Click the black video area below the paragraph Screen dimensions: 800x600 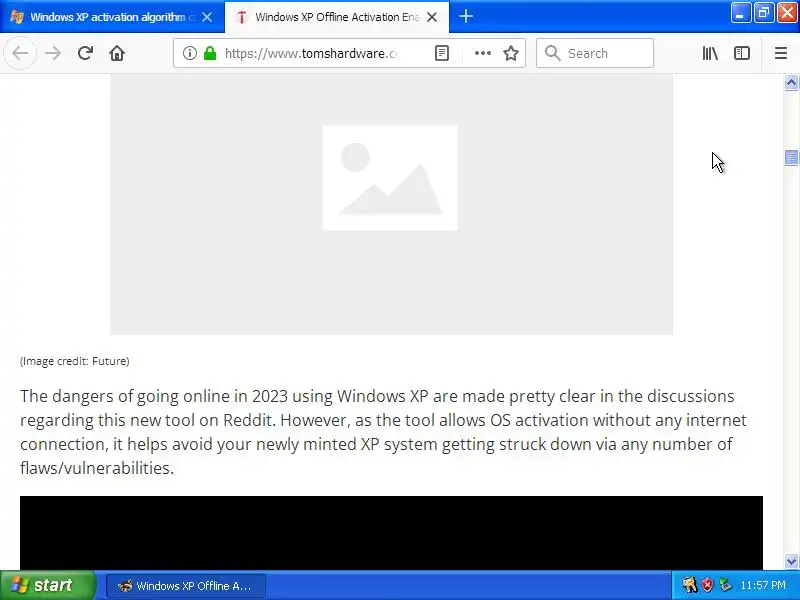391,533
